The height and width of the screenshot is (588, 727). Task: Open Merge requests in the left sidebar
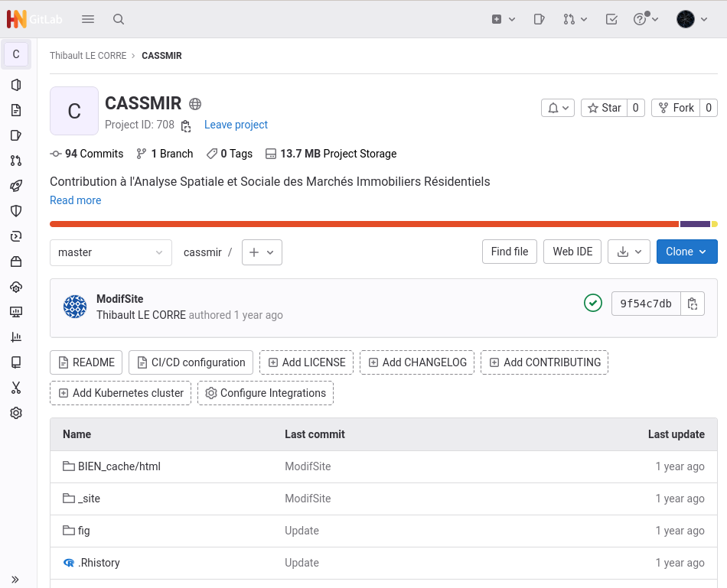(16, 161)
